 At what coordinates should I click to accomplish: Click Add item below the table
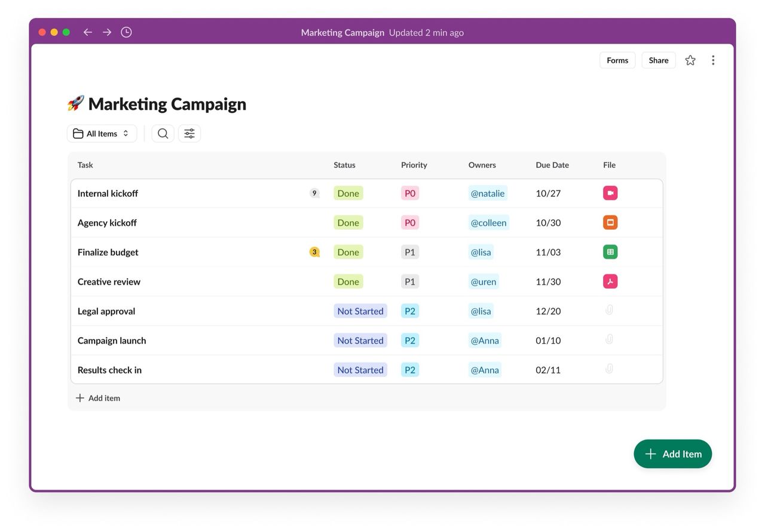coord(98,398)
